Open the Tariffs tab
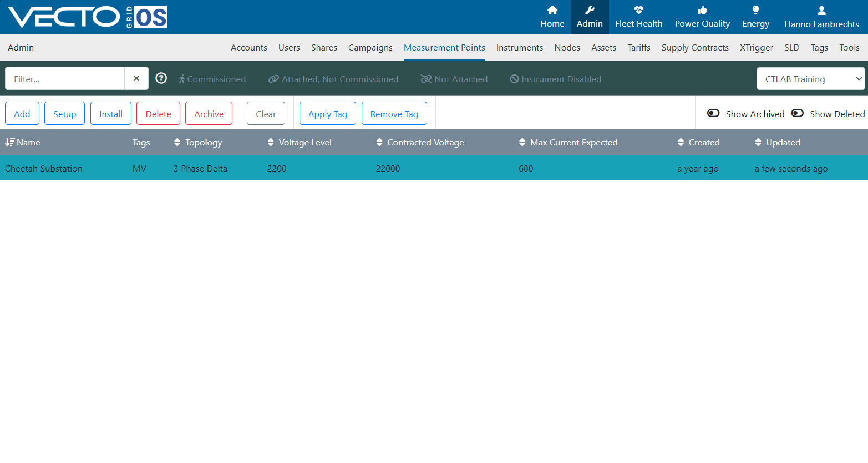 (x=639, y=48)
